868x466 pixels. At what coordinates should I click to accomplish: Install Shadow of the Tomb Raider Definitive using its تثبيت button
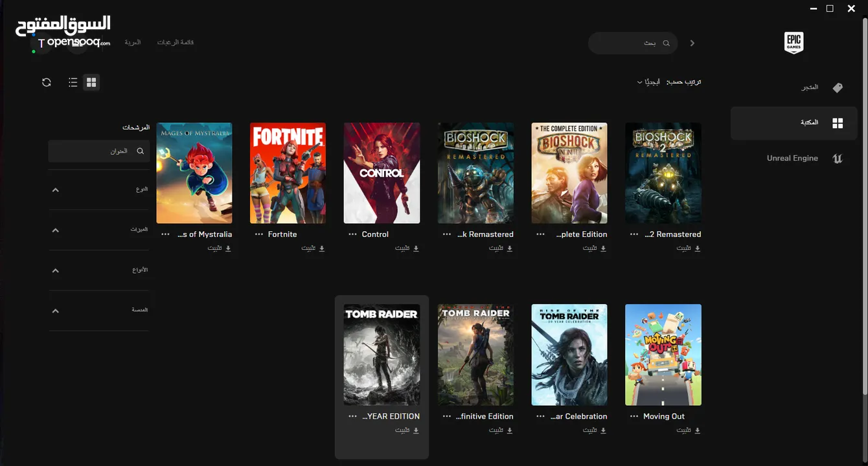(501, 430)
